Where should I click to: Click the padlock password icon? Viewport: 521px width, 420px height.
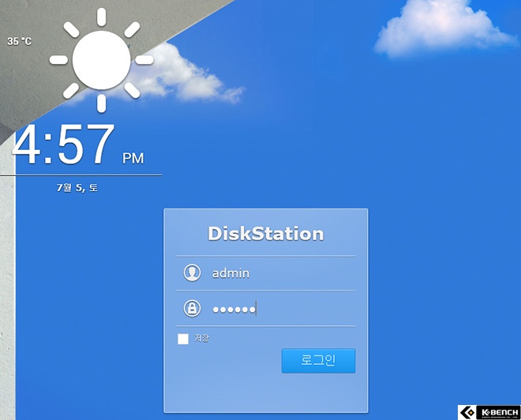pos(192,309)
